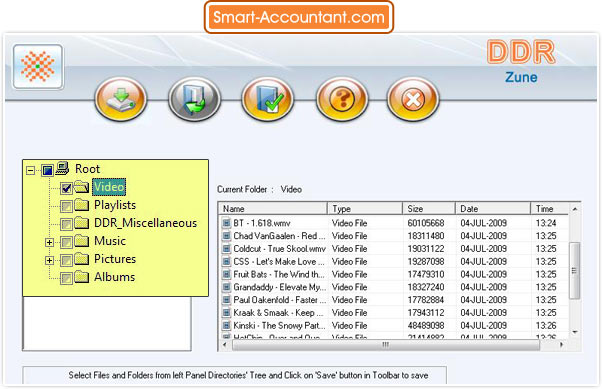This screenshot has height=389, width=602.
Task: Click the 'Paul Oakenfold - Faster ...' file name
Action: (x=279, y=300)
